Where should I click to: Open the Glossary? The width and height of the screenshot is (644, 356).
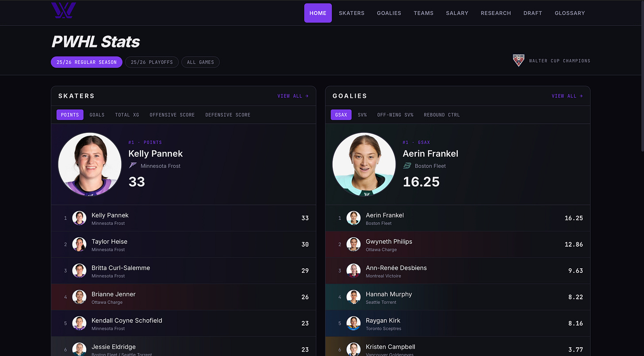pos(570,13)
